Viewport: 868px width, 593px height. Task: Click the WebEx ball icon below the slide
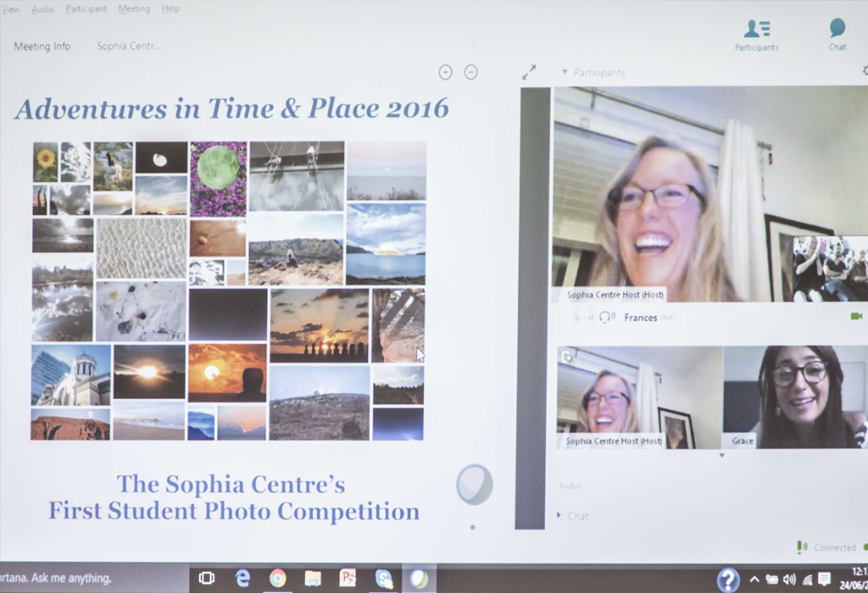tap(474, 485)
